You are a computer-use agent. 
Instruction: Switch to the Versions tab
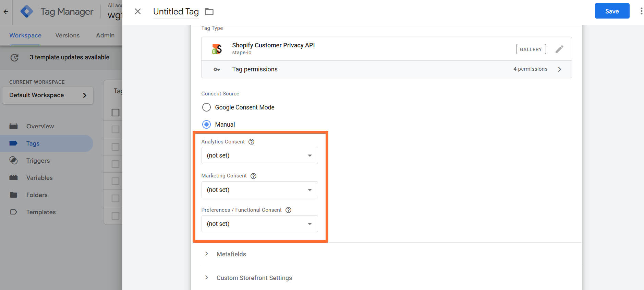[x=68, y=35]
